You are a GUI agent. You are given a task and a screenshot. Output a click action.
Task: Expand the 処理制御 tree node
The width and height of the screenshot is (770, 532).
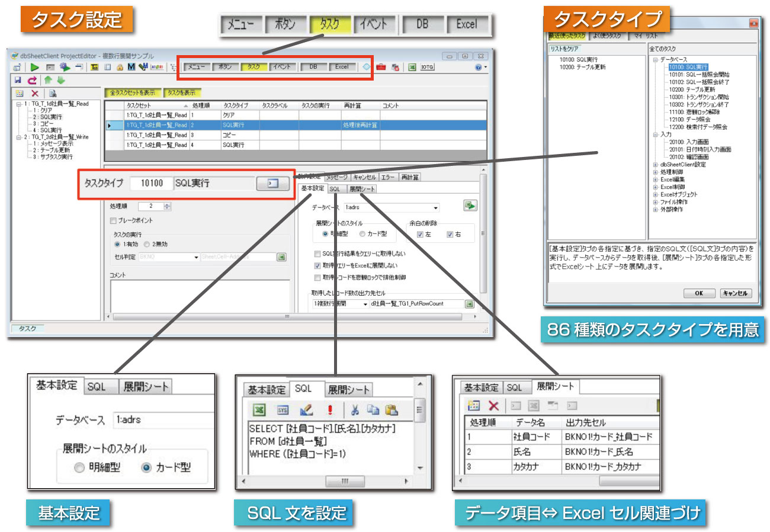pyautogui.click(x=654, y=172)
